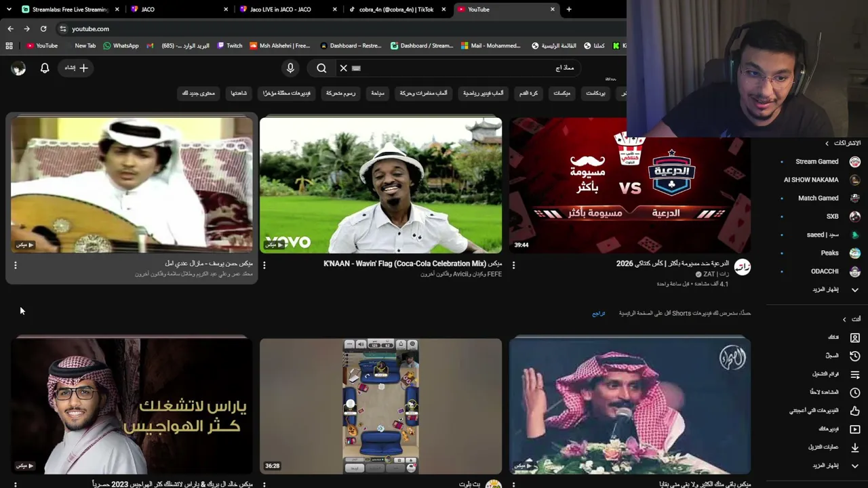Open Chrome tab search dropdown
868x488 pixels.
click(x=9, y=9)
